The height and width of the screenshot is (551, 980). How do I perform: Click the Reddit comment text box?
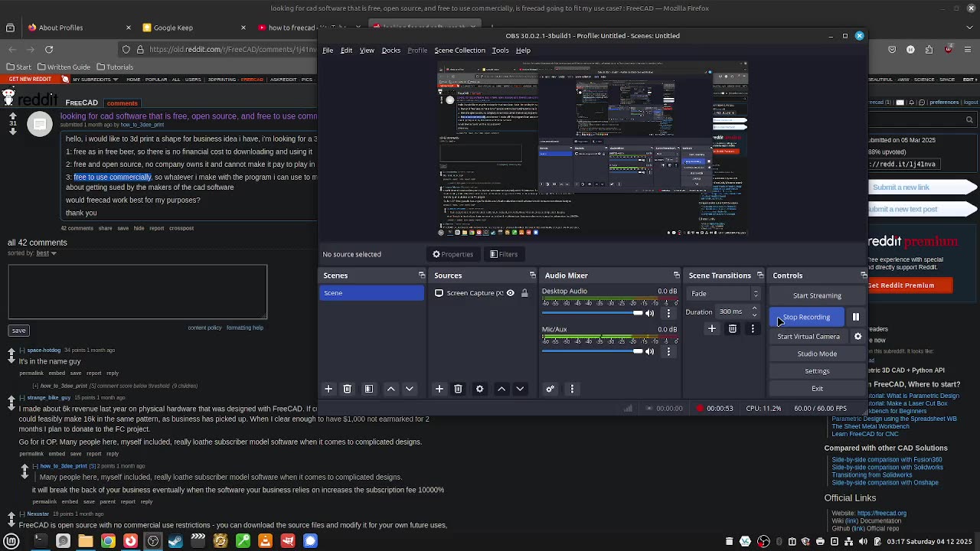click(x=138, y=292)
